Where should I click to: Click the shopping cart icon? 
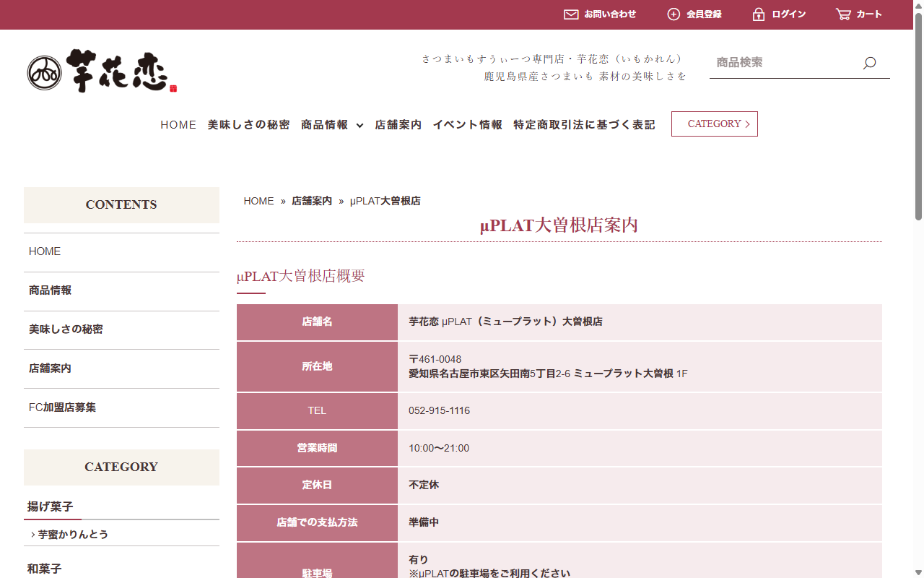coord(843,14)
